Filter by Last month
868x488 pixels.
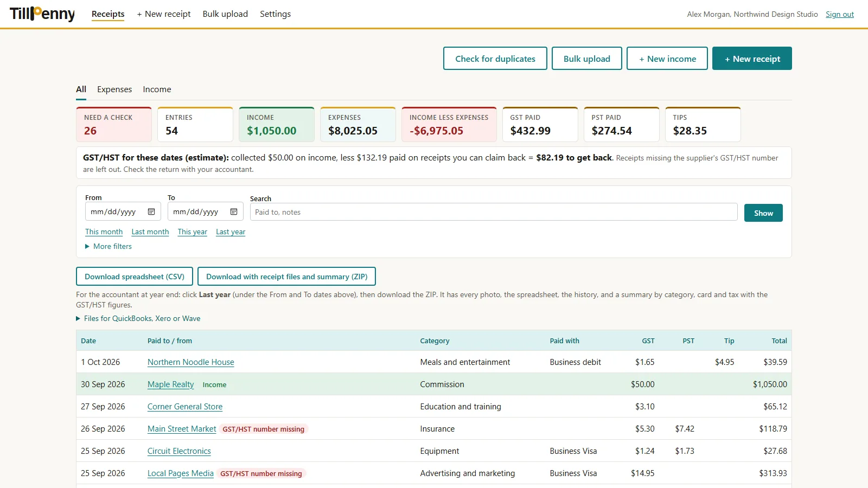(150, 232)
